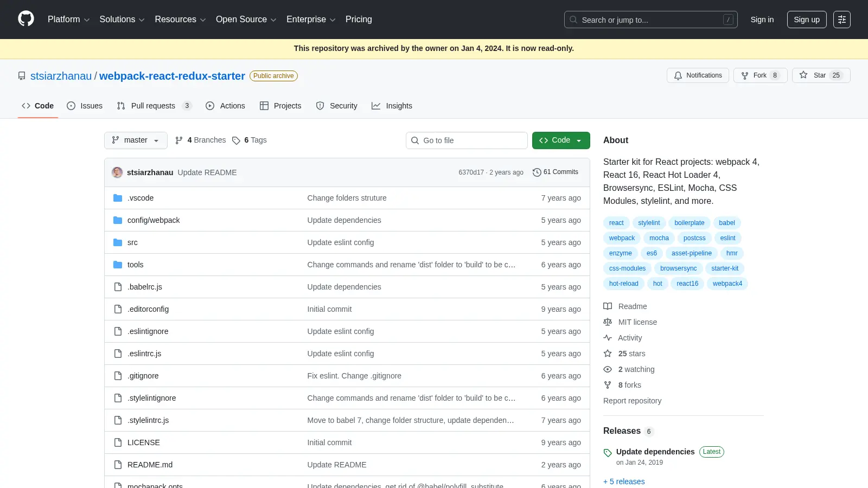Screen dimensions: 868x488
Task: Switch to the Pull requests tab
Action: [154, 106]
